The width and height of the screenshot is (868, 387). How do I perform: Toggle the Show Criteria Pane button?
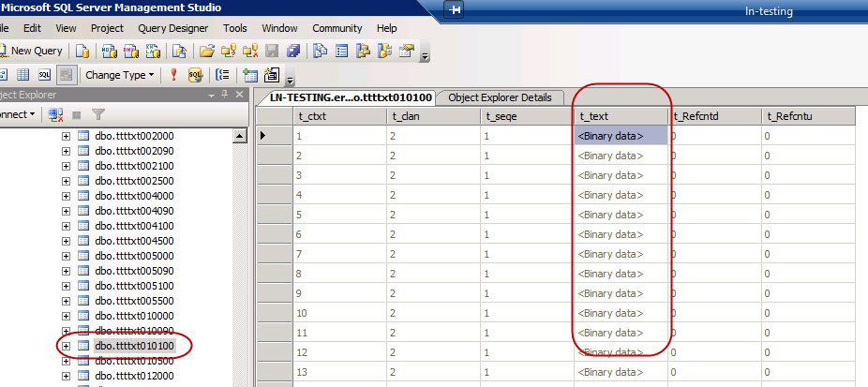22,75
